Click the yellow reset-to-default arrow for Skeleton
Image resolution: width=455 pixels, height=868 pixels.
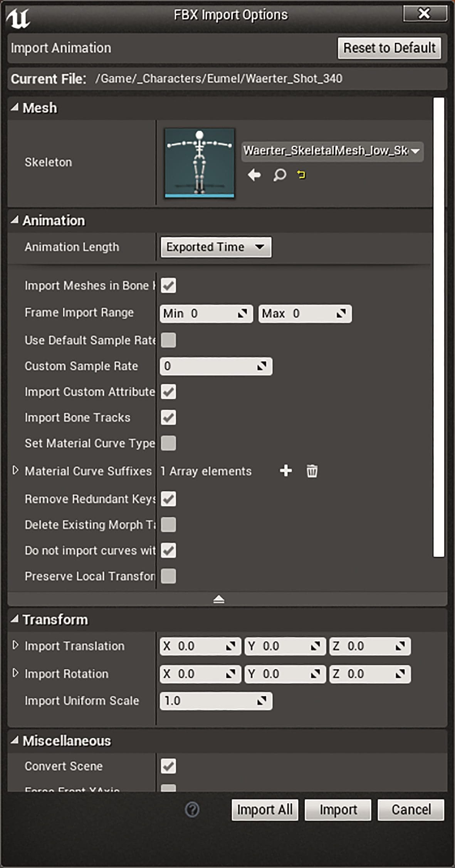click(x=301, y=175)
